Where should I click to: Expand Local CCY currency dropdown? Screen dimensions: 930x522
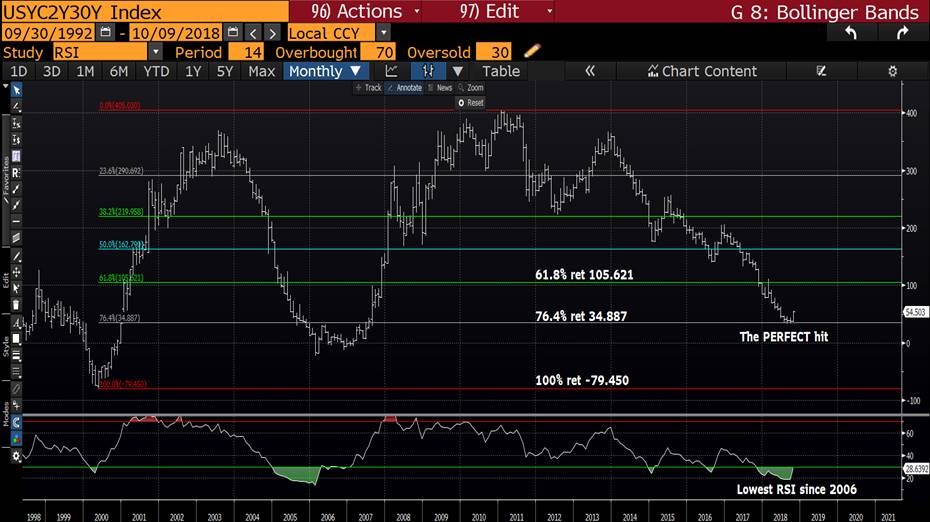click(x=384, y=33)
